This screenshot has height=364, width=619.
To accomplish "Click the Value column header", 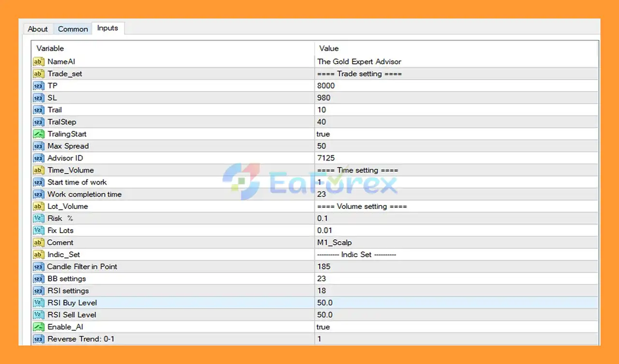I will point(329,48).
